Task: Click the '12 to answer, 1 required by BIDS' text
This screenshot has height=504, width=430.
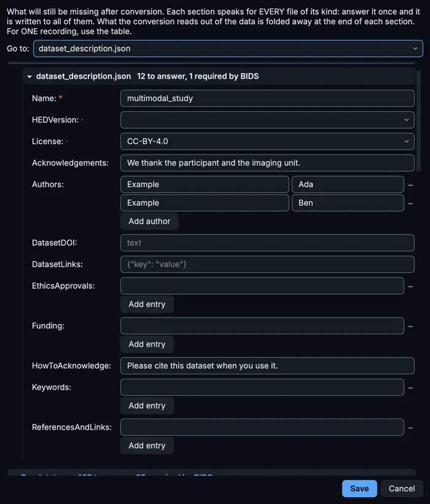Action: [198, 76]
